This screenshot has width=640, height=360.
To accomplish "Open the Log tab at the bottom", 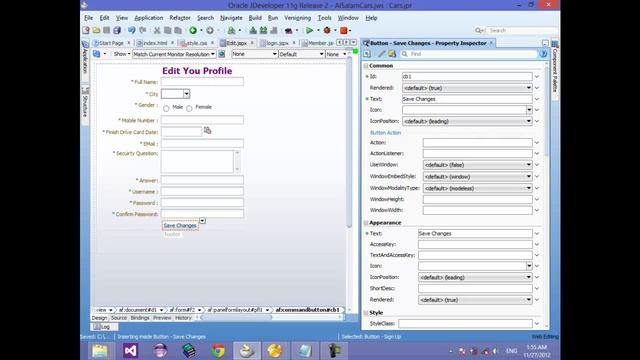I will coord(104,327).
